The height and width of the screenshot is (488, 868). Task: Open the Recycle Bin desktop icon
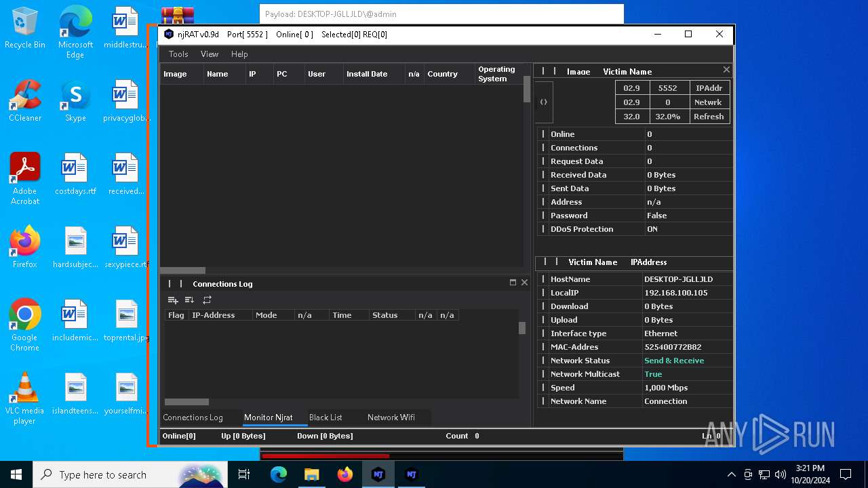(x=25, y=28)
